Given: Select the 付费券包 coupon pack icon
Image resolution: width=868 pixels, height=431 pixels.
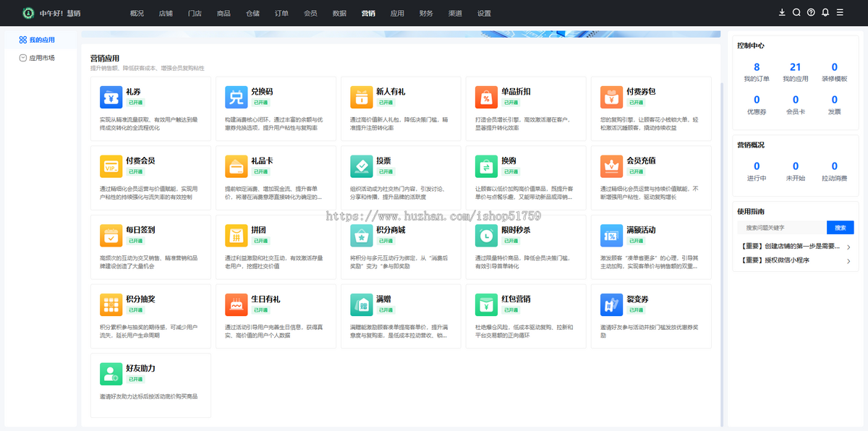Looking at the screenshot, I should click(612, 97).
